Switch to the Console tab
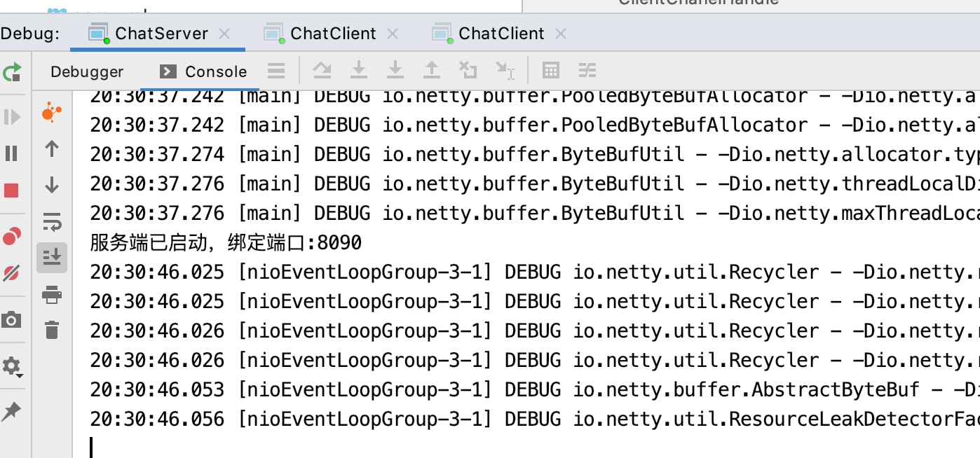980x458 pixels. pyautogui.click(x=203, y=71)
